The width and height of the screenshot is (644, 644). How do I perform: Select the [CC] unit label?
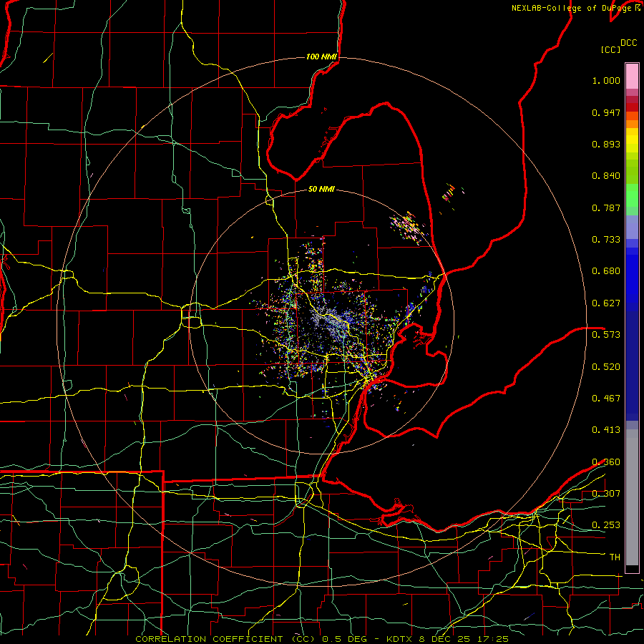click(610, 49)
